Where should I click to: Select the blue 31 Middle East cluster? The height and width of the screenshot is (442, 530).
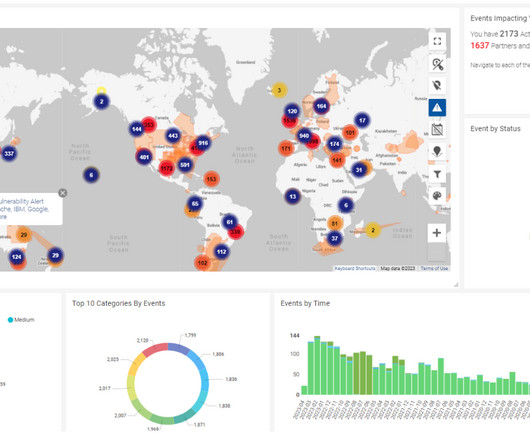359,170
